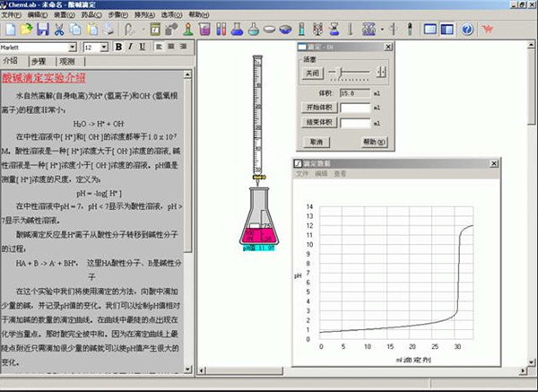538x392 pixels.
Task: Save with the floppy disk icon
Action: 43,30
